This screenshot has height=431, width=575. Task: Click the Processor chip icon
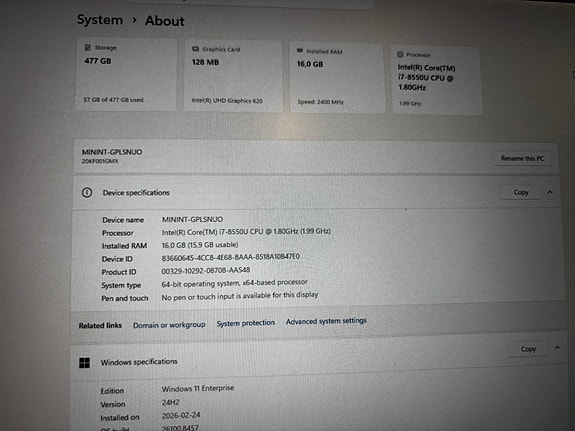400,54
